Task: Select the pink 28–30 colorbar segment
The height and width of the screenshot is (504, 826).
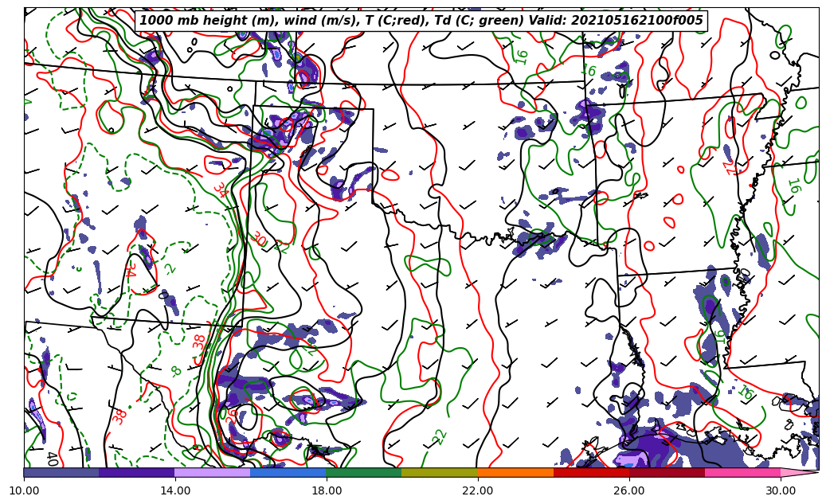Action: pyautogui.click(x=743, y=472)
